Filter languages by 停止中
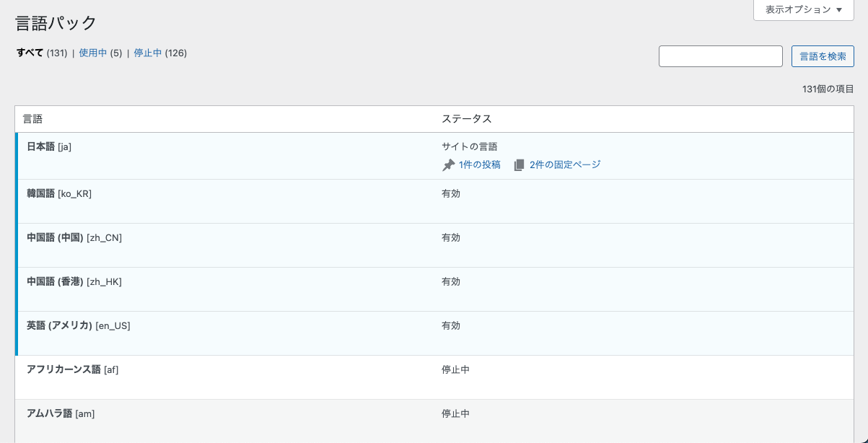The height and width of the screenshot is (443, 868). (148, 53)
